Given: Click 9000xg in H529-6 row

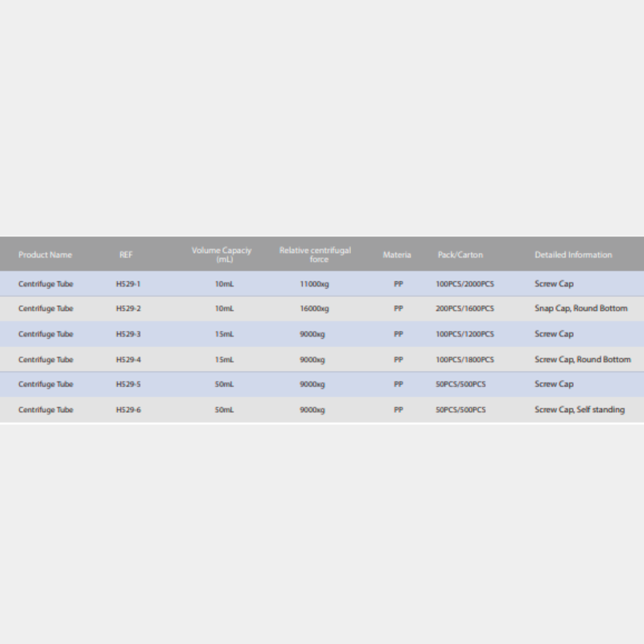Looking at the screenshot, I should coord(312,410).
